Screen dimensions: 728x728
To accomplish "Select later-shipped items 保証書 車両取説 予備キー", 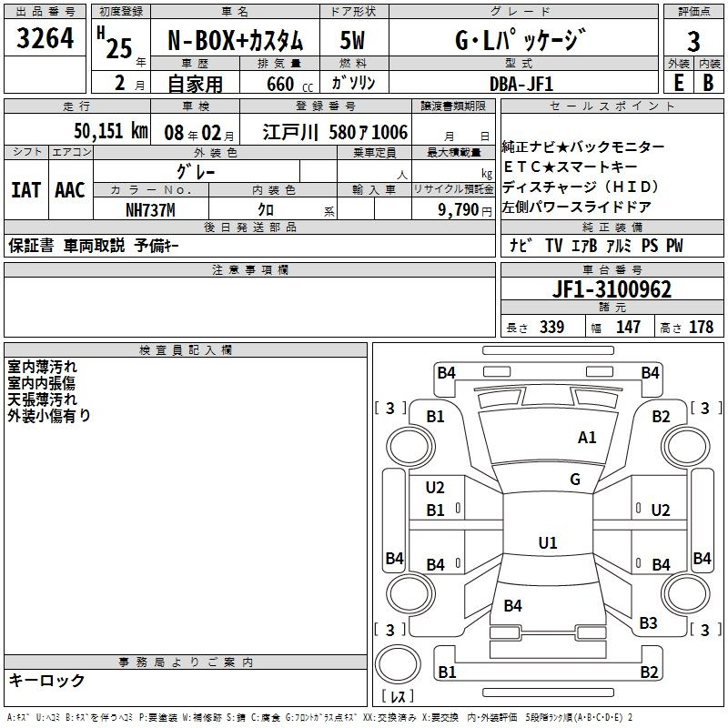I will pos(94,246).
